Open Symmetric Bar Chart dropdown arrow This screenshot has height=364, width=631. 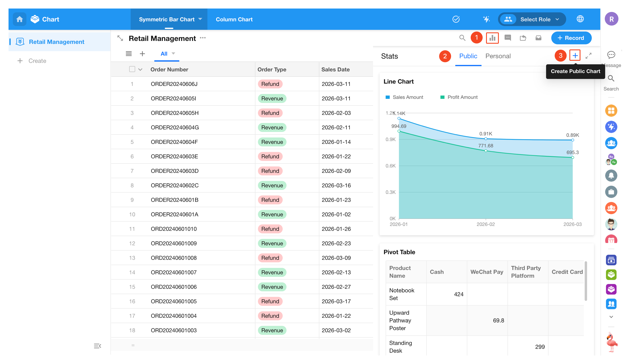click(x=200, y=19)
